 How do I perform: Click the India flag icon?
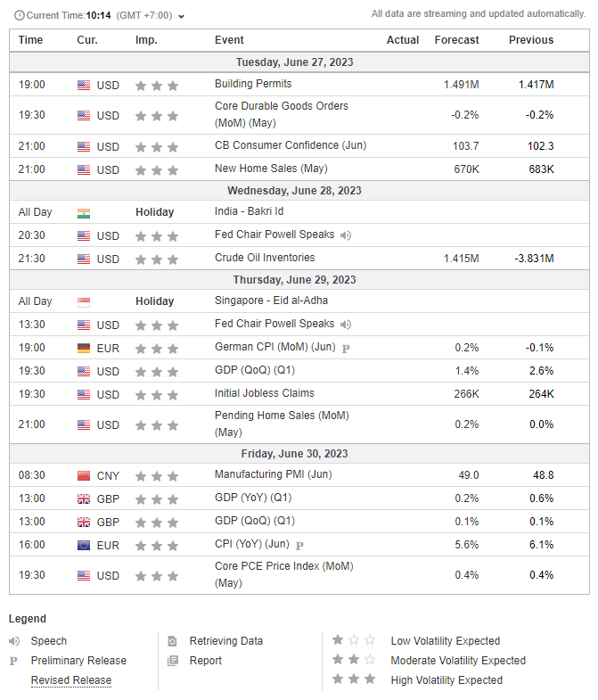tap(84, 213)
